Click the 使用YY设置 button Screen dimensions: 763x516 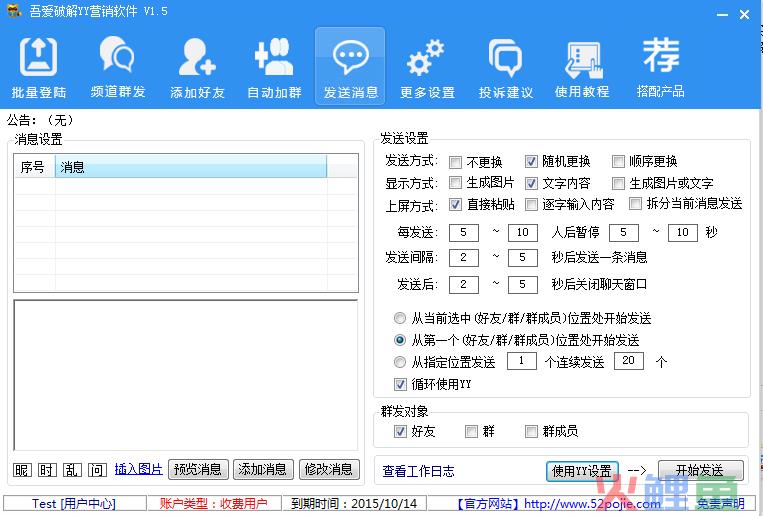582,471
